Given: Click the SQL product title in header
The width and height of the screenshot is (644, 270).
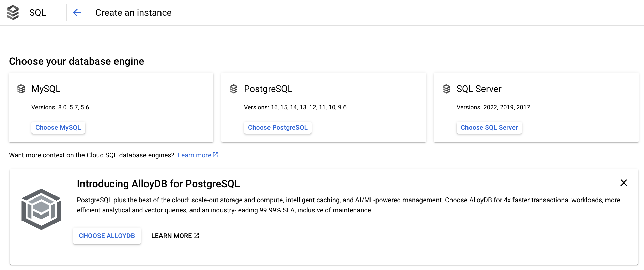Looking at the screenshot, I should [37, 13].
